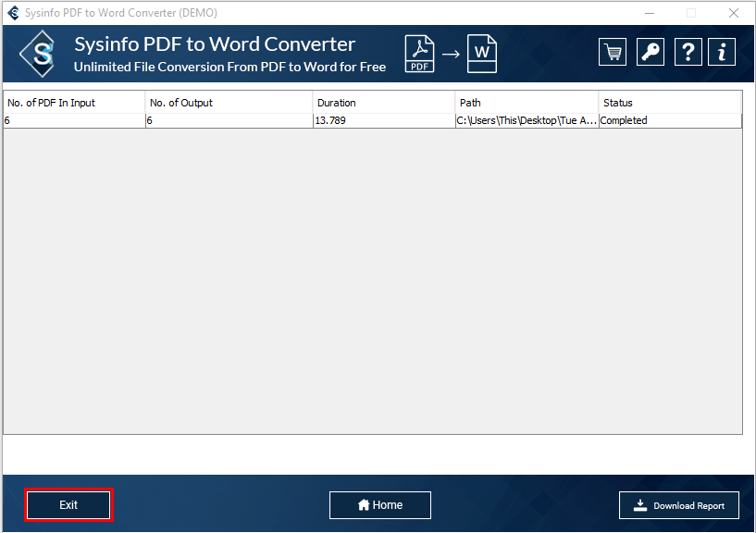The image size is (756, 533).
Task: Open activation via the key icon
Action: point(651,53)
